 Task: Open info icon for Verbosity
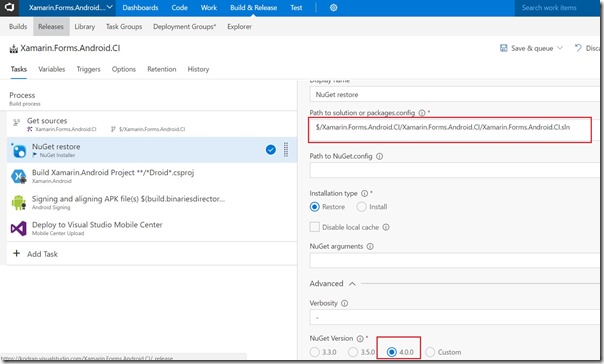344,304
